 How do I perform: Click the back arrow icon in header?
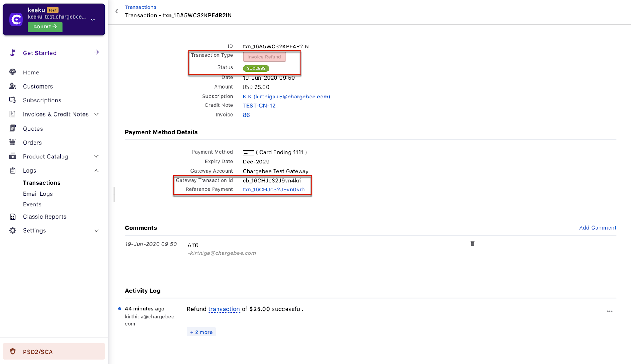(116, 11)
